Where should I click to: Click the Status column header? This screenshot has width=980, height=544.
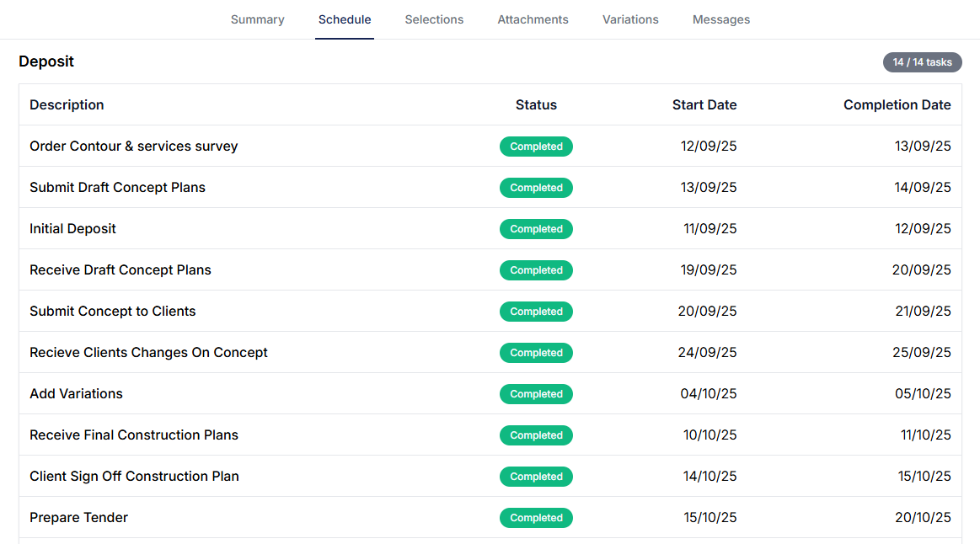click(x=536, y=104)
